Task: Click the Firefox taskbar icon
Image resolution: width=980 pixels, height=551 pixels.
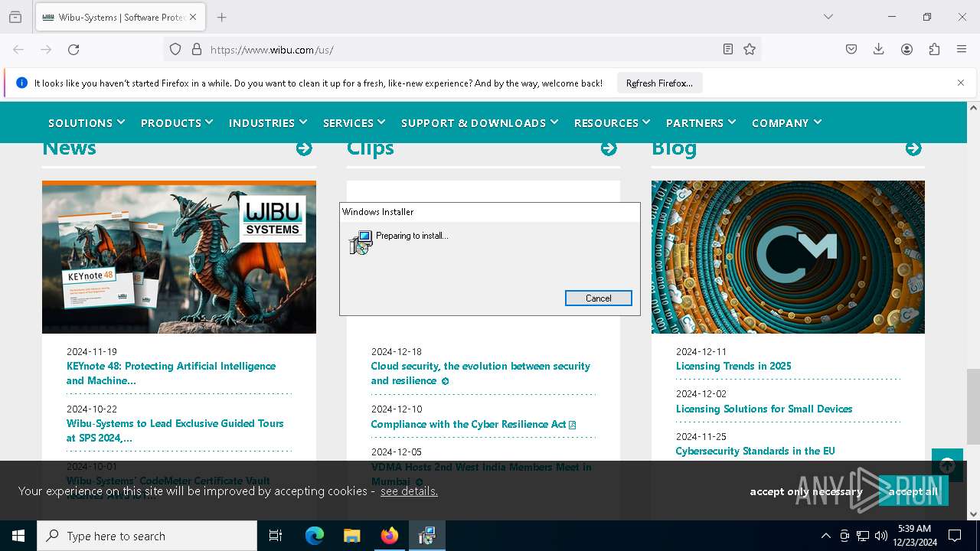Action: [x=390, y=536]
